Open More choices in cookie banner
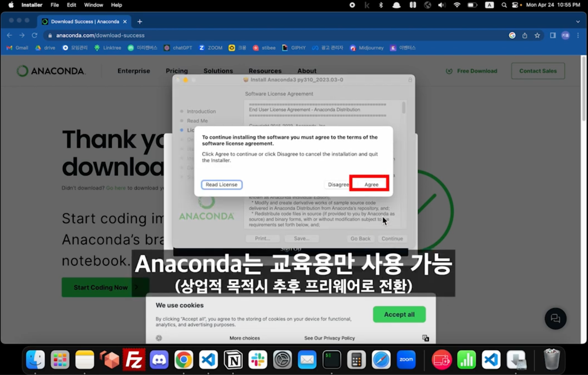This screenshot has width=588, height=375. (x=245, y=338)
